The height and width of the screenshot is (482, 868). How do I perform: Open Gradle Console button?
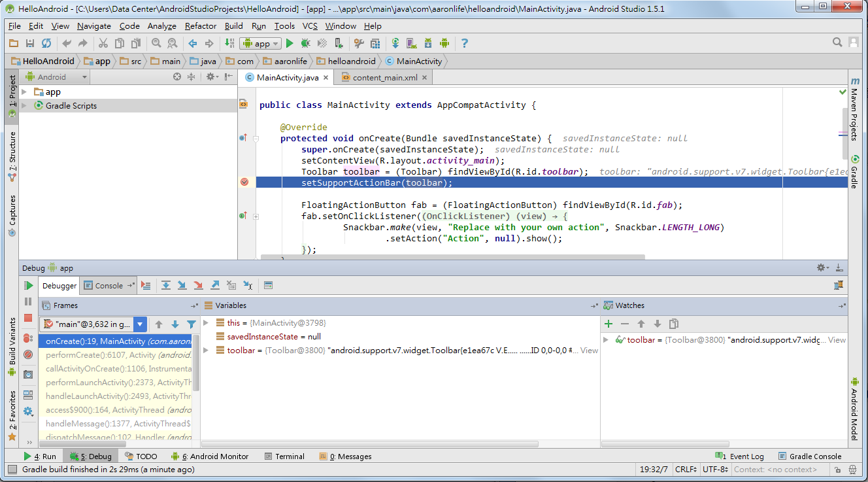click(x=810, y=456)
